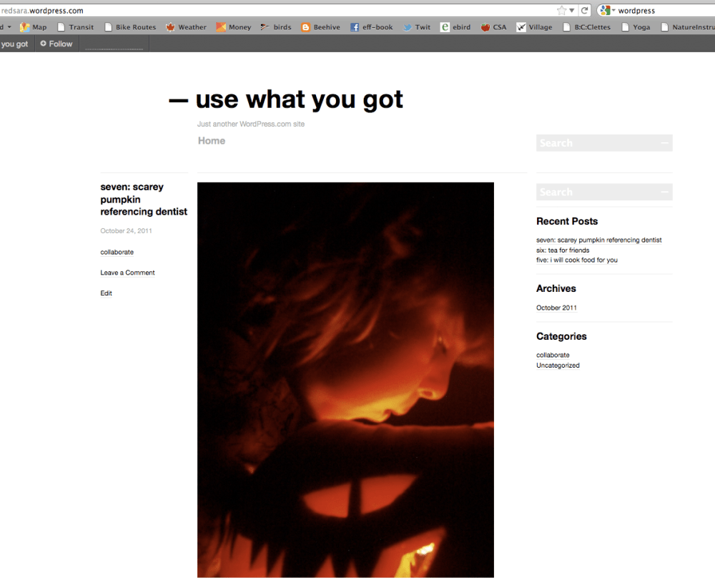Click the reload page icon
The height and width of the screenshot is (588, 715).
tap(585, 11)
